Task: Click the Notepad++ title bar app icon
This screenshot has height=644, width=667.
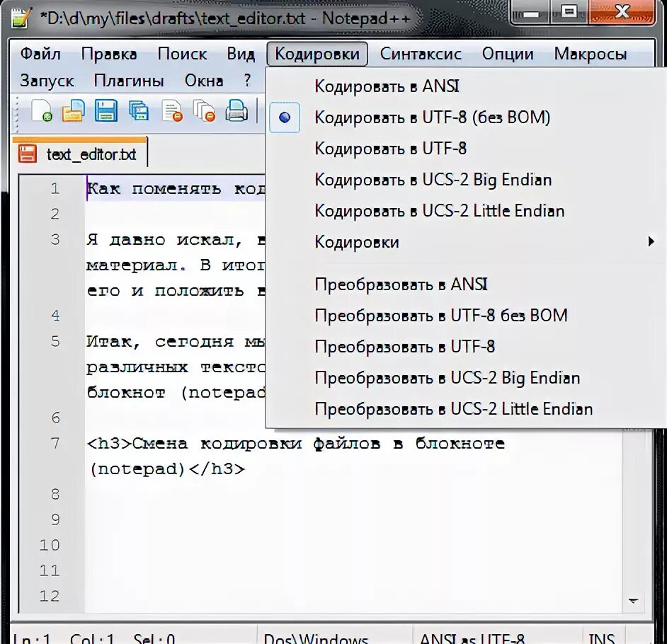Action: click(21, 17)
